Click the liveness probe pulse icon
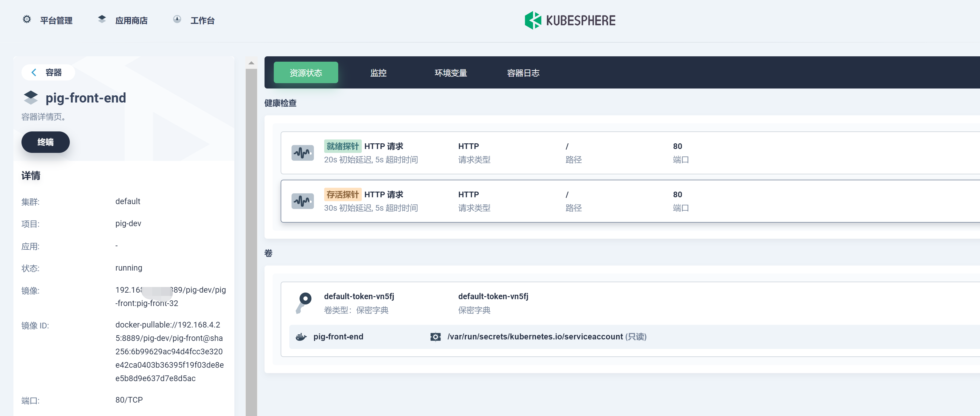This screenshot has height=416, width=980. tap(302, 201)
